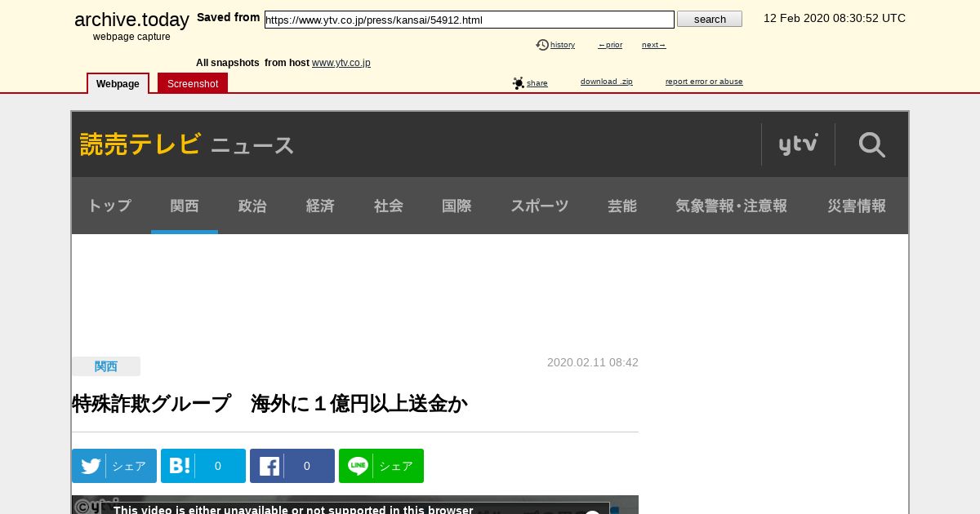
Task: Open the archive.today home title
Action: point(131,20)
